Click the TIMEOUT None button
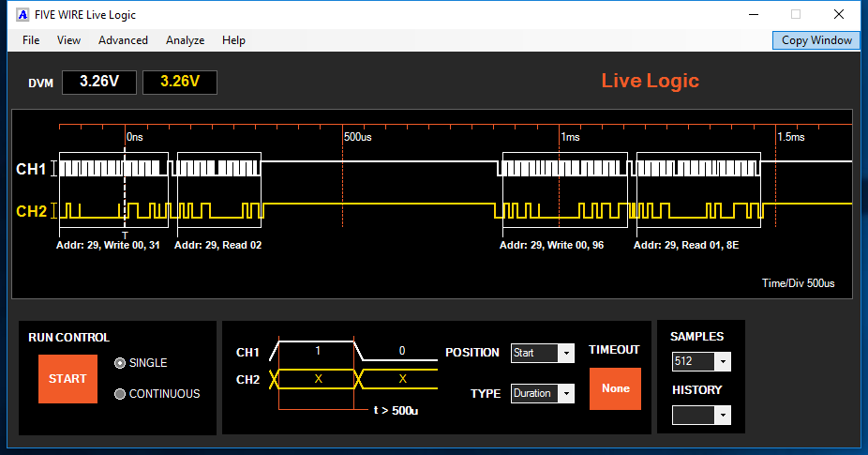The width and height of the screenshot is (868, 455). point(615,388)
